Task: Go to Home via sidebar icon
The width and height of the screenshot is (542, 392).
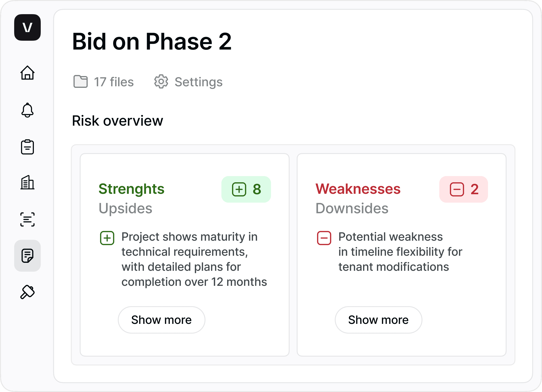Action: [x=27, y=73]
